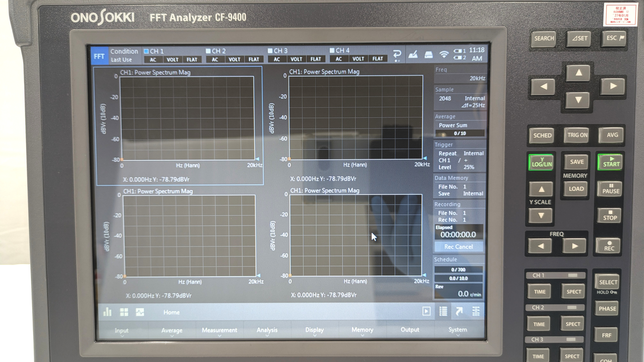Open the System menu
644x362 pixels.
pos(457,330)
